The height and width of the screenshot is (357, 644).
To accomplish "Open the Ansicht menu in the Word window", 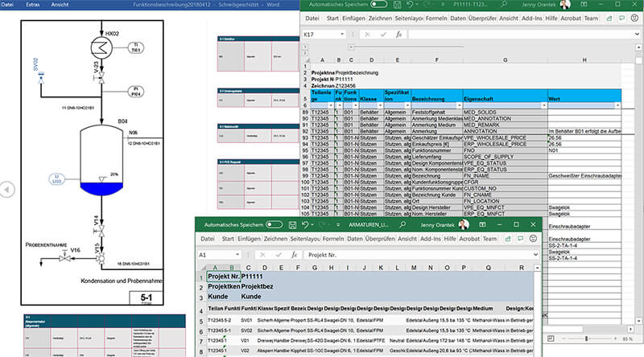I will 60,5.
